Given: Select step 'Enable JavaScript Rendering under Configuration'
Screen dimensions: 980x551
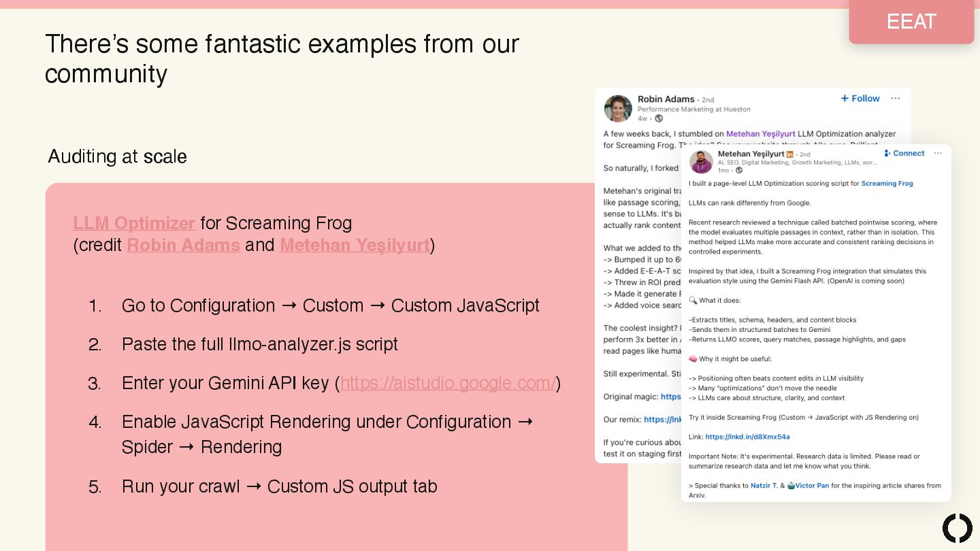Looking at the screenshot, I should (x=327, y=434).
